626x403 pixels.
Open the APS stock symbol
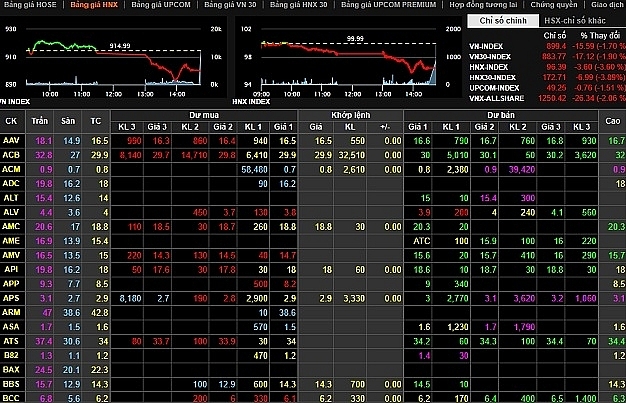tap(11, 298)
